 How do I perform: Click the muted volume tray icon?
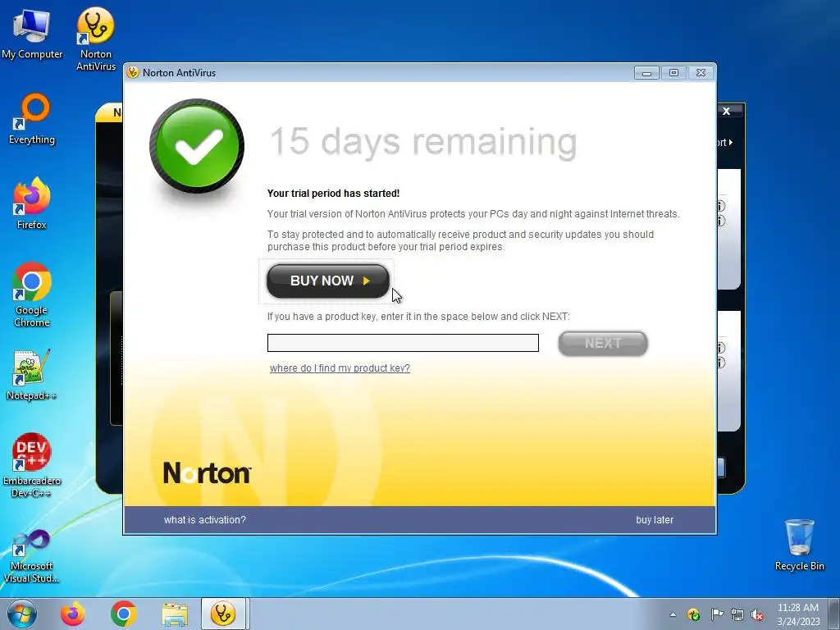pyautogui.click(x=757, y=614)
